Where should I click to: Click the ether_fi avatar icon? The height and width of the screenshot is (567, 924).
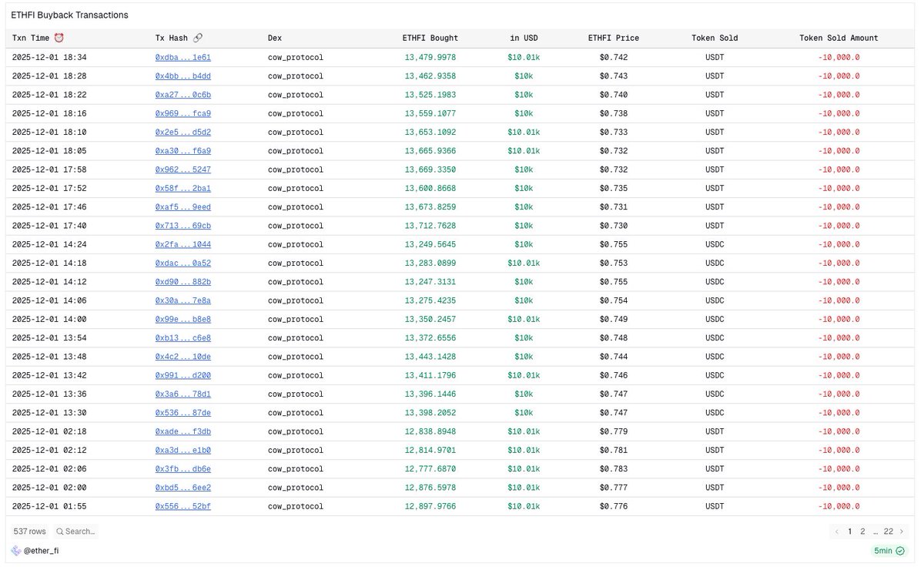(15, 551)
